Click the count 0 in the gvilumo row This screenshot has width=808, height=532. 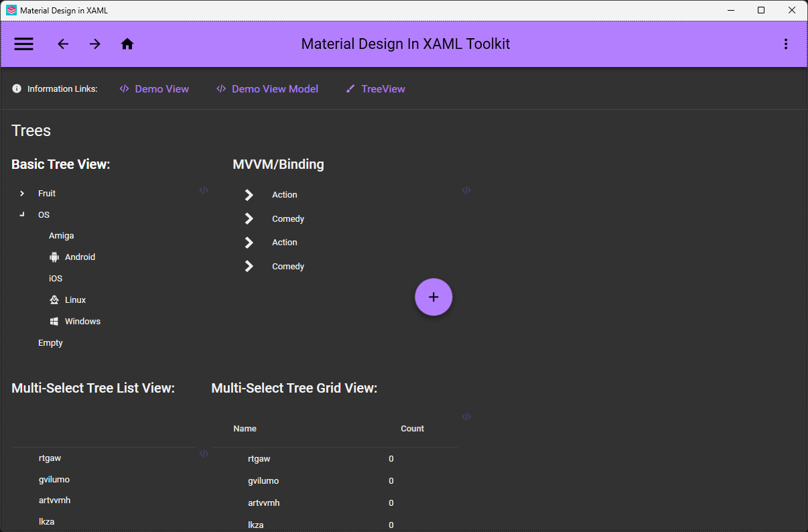point(391,481)
